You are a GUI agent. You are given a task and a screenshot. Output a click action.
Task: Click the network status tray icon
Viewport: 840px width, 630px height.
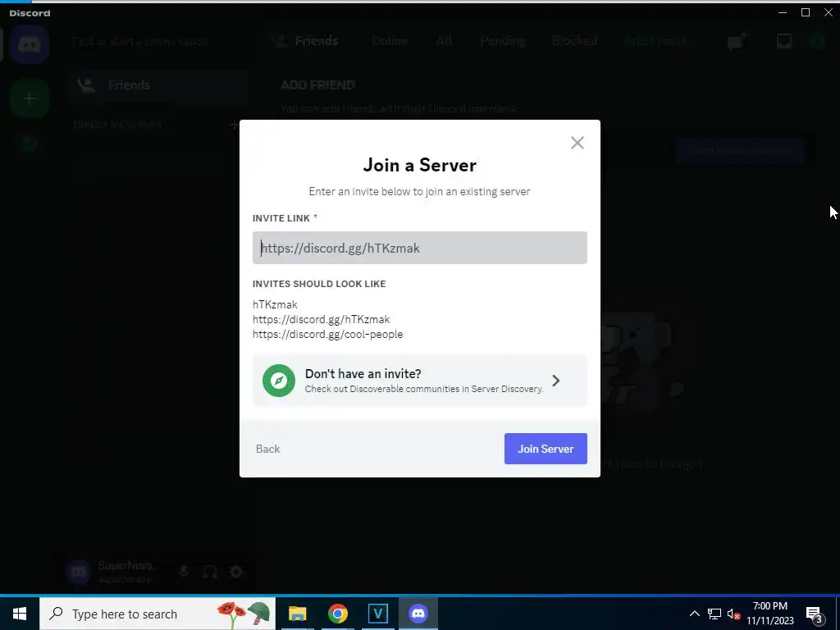tap(714, 614)
